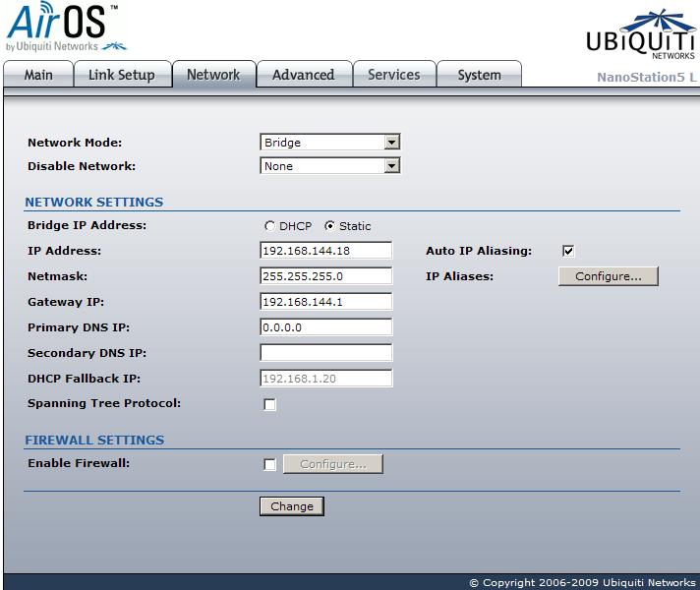Click the firewall Configure button
Image resolution: width=700 pixels, height=590 pixels.
[x=333, y=464]
